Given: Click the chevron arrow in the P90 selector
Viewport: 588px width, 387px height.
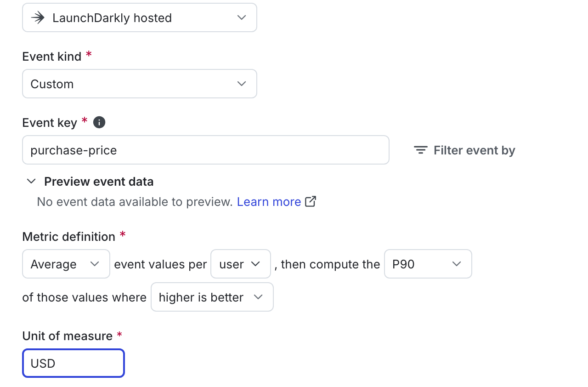Looking at the screenshot, I should coord(456,264).
